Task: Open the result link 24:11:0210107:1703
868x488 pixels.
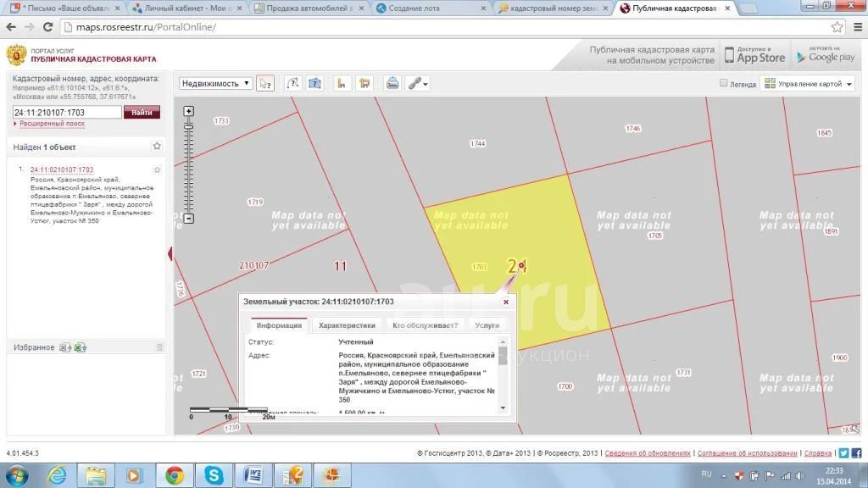Action: click(62, 169)
